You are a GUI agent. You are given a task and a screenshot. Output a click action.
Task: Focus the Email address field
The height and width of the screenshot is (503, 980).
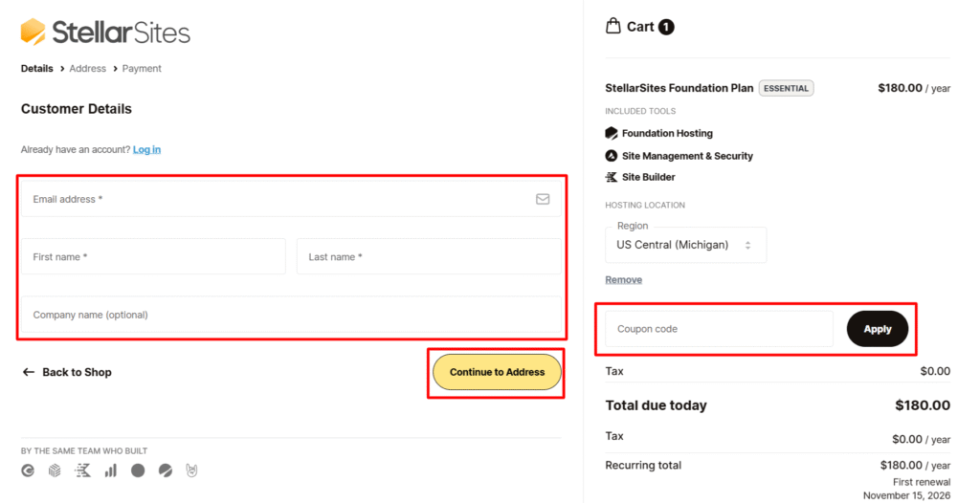(278, 199)
